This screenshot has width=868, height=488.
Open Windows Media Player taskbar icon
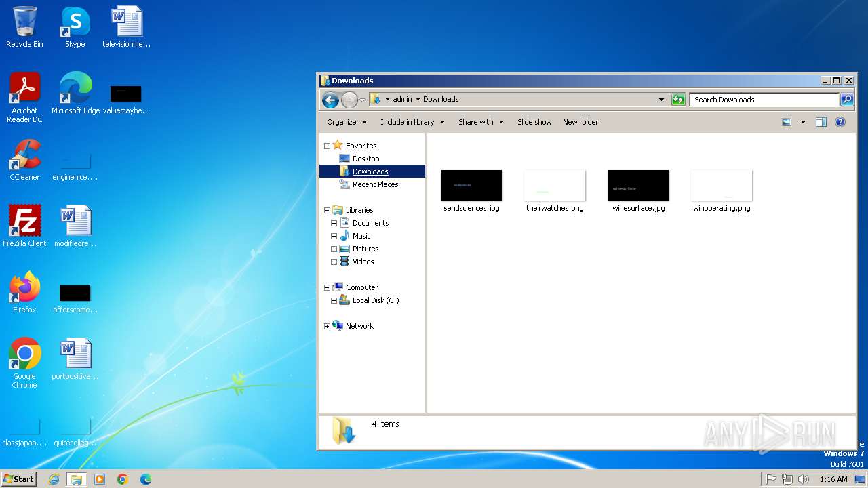pos(100,479)
